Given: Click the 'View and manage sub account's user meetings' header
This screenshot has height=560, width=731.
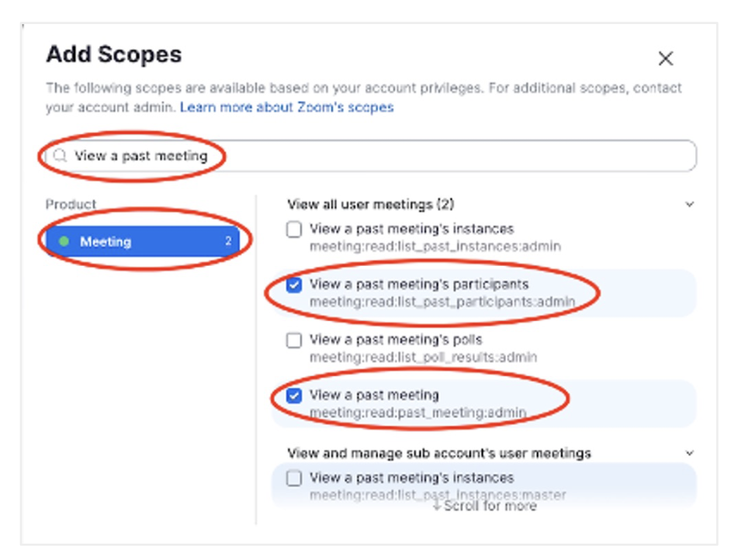Looking at the screenshot, I should tap(439, 453).
